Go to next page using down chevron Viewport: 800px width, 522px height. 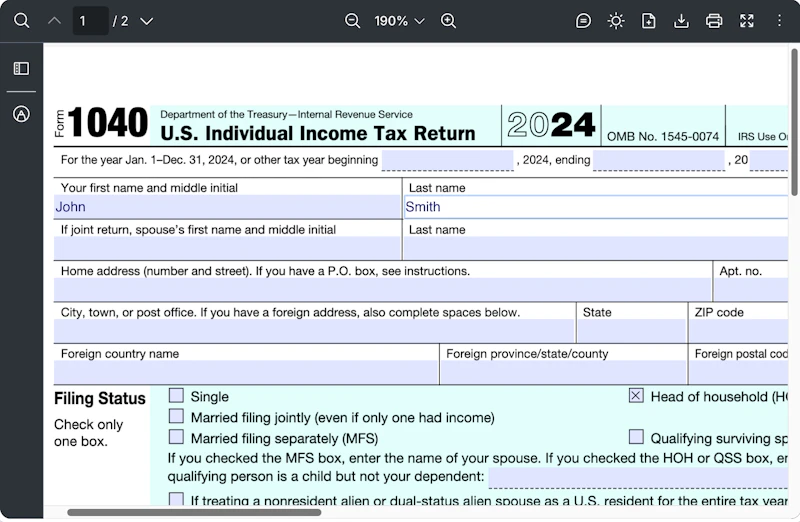146,21
